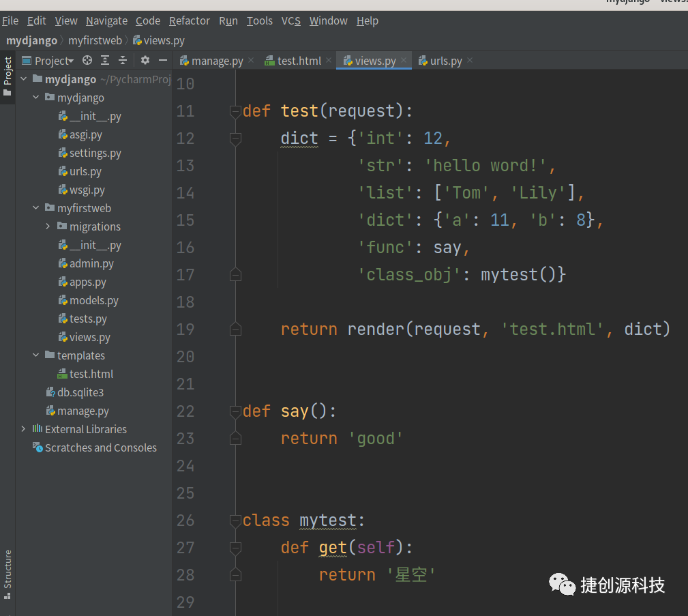Open the Window menu
Screen dimensions: 688x616
pos(328,20)
